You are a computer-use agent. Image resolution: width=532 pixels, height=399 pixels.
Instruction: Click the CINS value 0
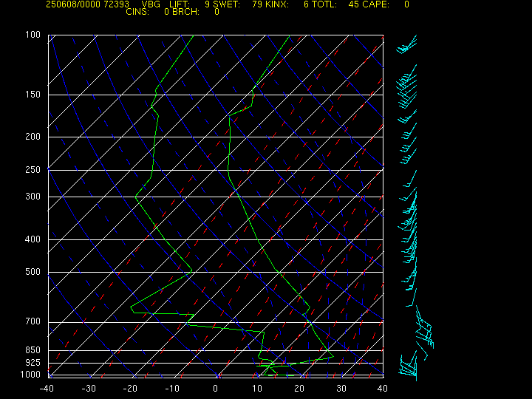point(166,12)
